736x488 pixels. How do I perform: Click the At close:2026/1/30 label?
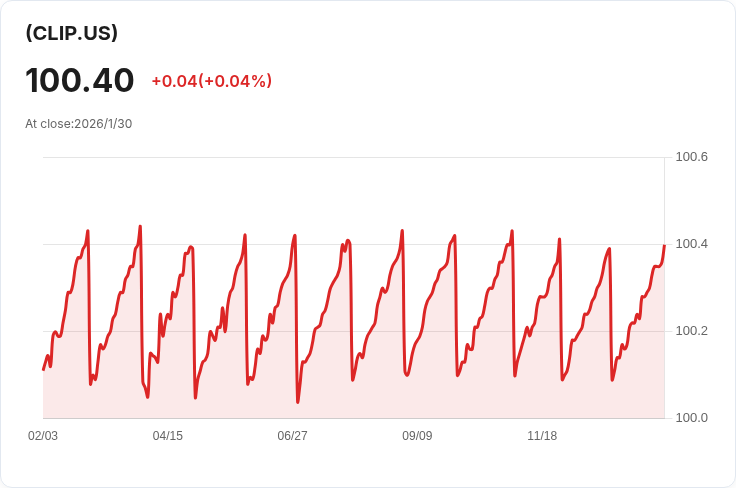[x=79, y=124]
